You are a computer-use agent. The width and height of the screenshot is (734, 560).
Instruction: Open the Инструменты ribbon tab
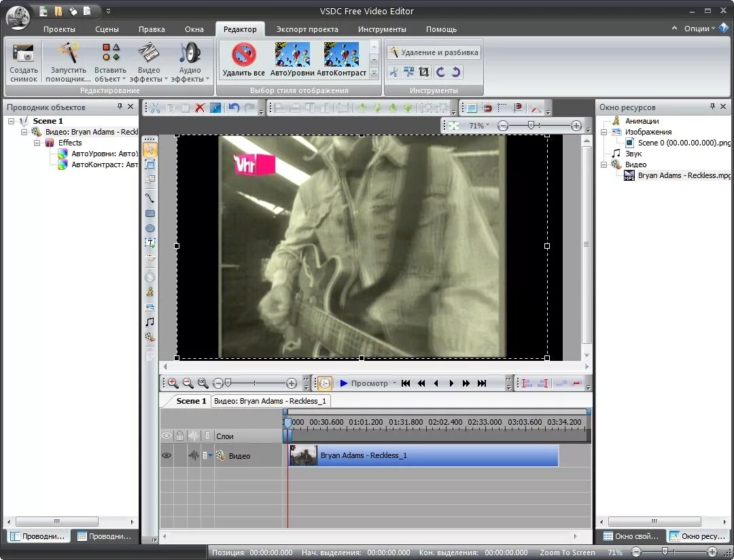(382, 29)
